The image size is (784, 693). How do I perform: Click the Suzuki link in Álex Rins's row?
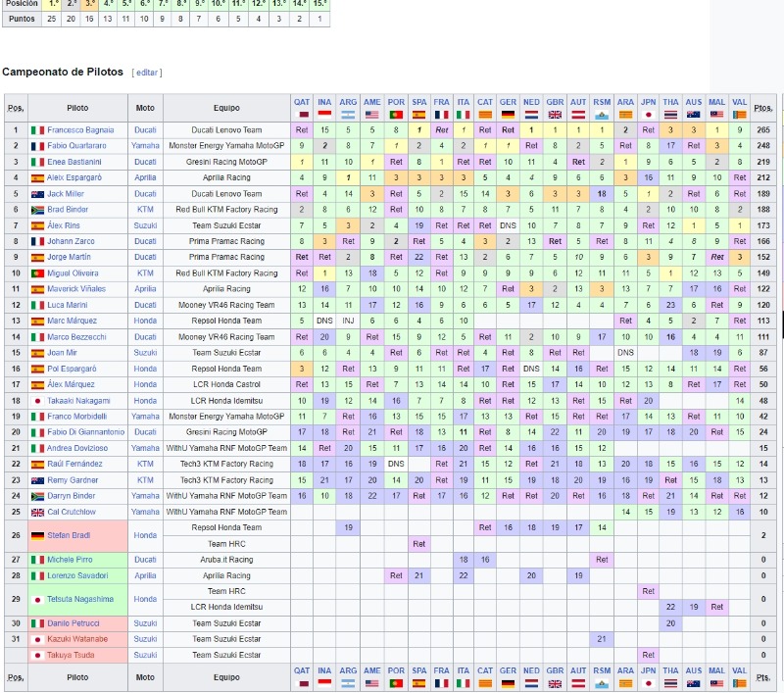pyautogui.click(x=145, y=225)
